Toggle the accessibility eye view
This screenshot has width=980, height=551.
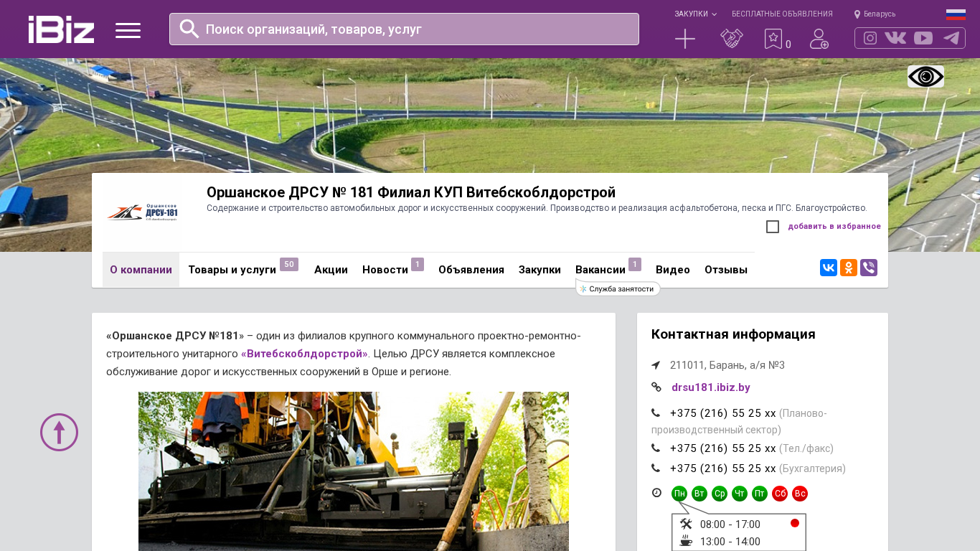point(925,76)
